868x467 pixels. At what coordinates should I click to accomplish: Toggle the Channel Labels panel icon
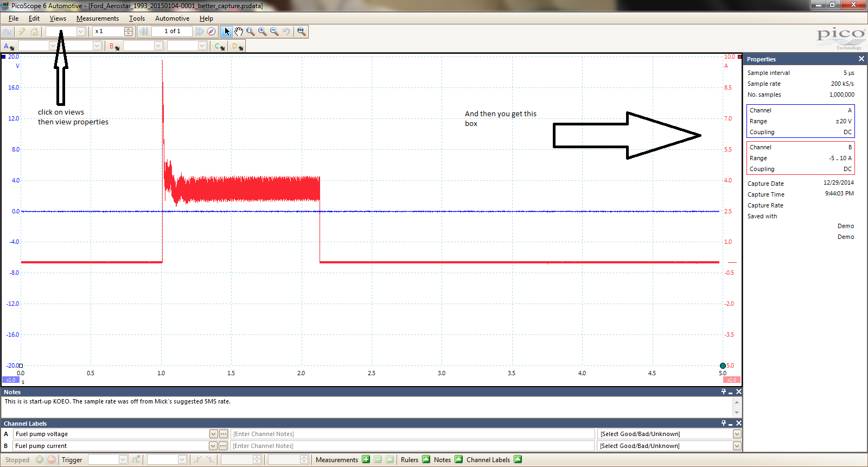(518, 459)
